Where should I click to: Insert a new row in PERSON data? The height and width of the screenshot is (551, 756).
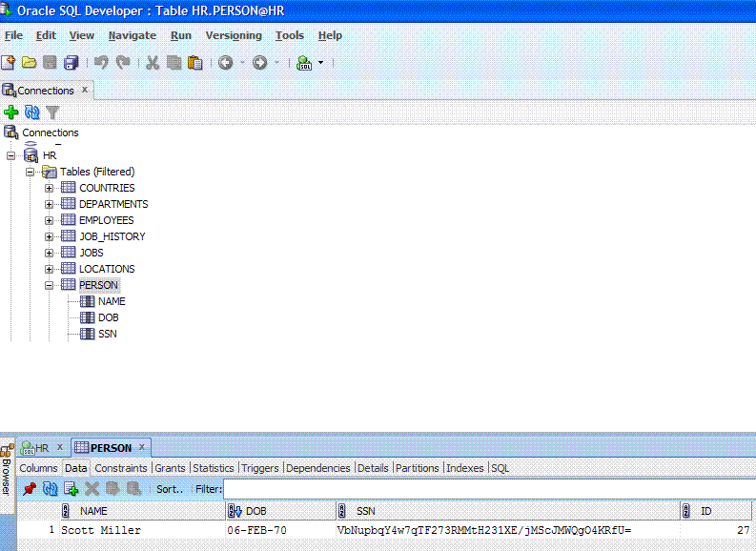click(x=71, y=489)
